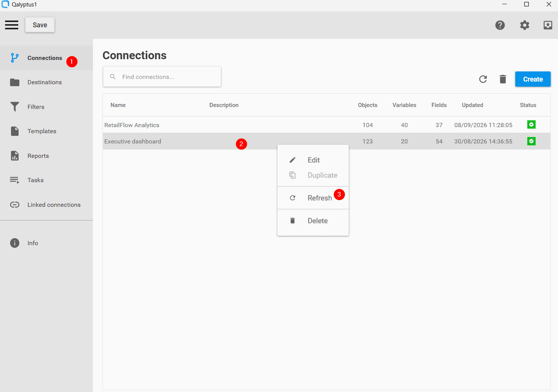Screen dimensions: 558x392
Task: Select the RetailFlow Analytics row name
Action: [x=132, y=125]
